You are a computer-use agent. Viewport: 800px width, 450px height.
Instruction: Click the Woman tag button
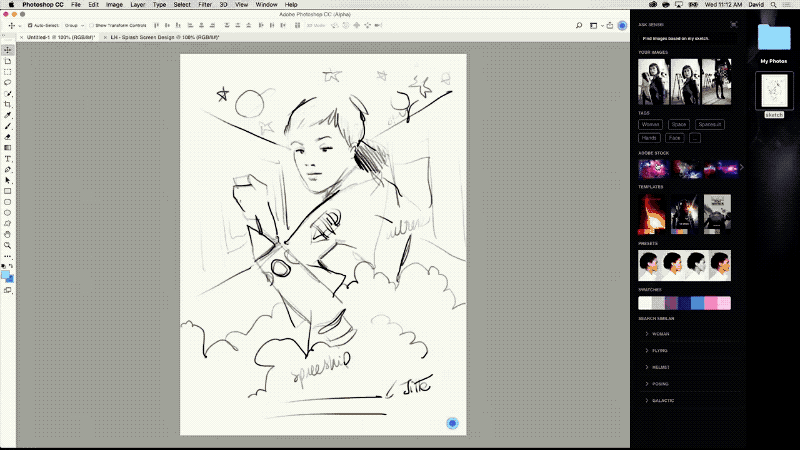tap(650, 124)
